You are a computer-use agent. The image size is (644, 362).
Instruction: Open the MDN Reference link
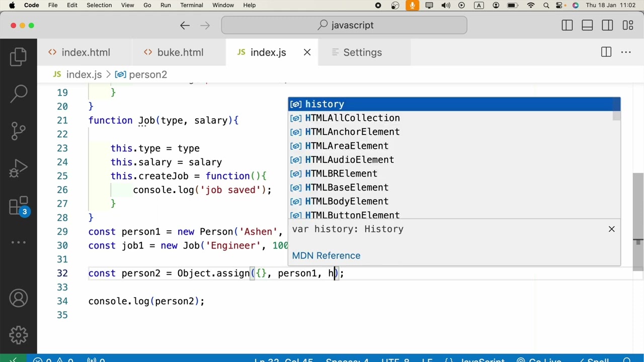pyautogui.click(x=326, y=256)
